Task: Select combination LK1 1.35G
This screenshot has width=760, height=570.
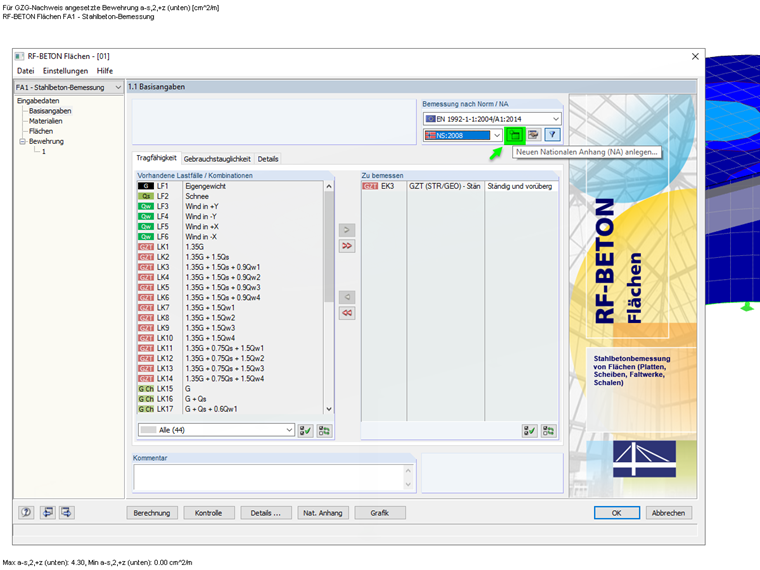Action: [231, 247]
